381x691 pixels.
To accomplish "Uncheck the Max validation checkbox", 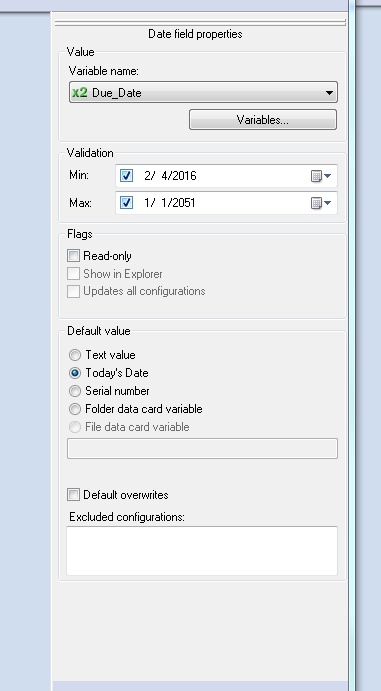I will [126, 203].
